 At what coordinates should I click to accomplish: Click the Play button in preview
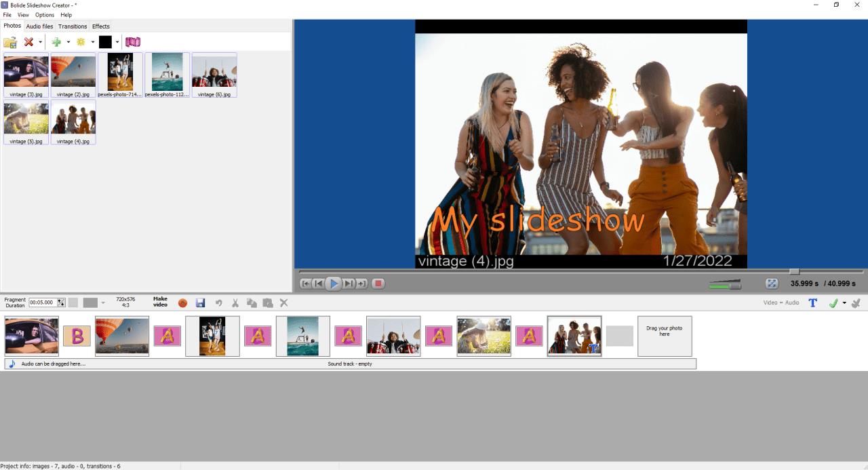(333, 283)
